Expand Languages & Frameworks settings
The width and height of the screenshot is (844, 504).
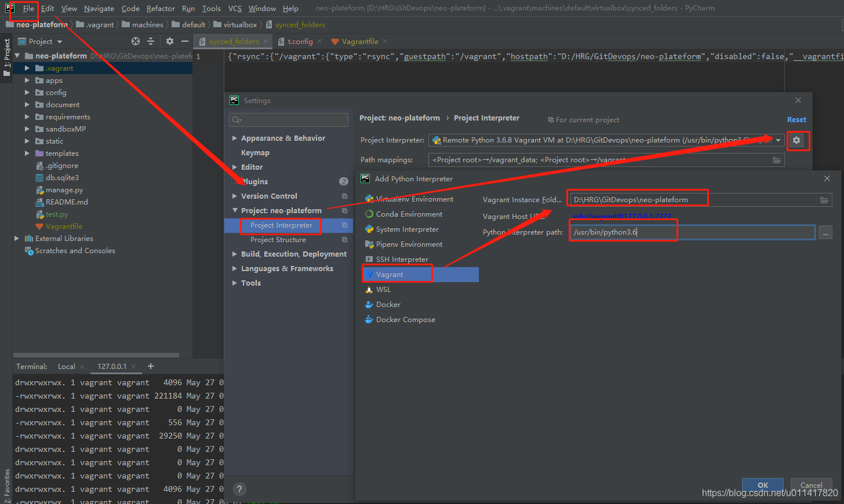click(x=235, y=268)
